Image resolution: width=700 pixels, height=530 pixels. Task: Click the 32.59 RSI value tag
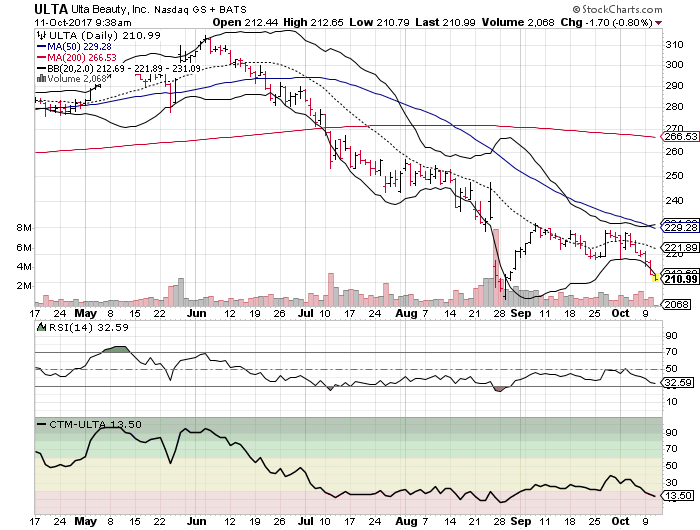pyautogui.click(x=678, y=382)
